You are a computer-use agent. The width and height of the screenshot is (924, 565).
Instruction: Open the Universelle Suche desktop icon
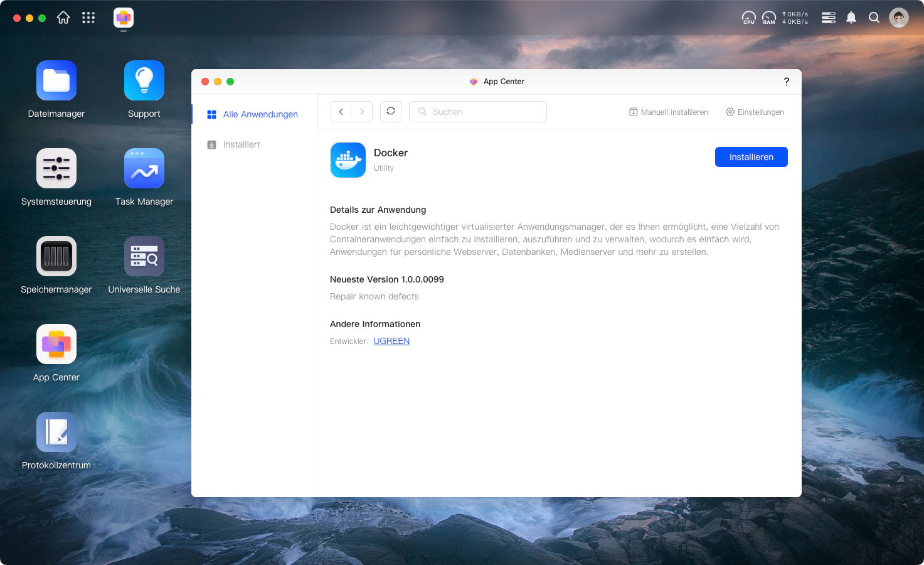tap(144, 256)
